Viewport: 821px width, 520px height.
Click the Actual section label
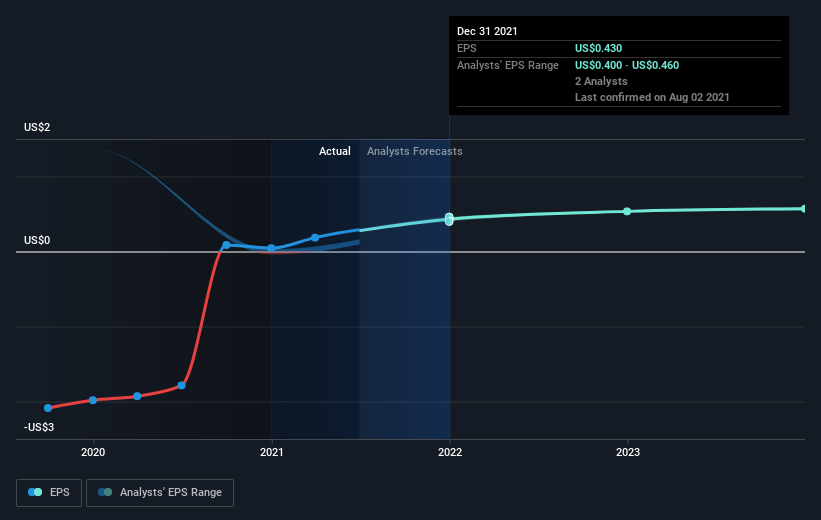point(334,151)
